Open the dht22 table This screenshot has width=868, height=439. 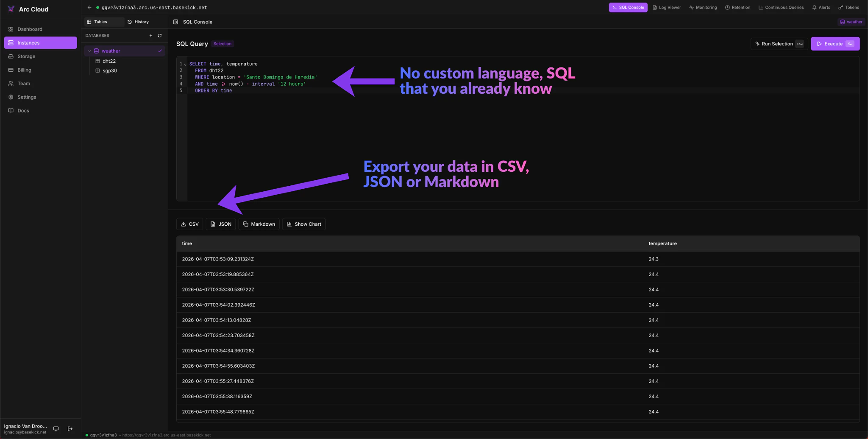(109, 61)
